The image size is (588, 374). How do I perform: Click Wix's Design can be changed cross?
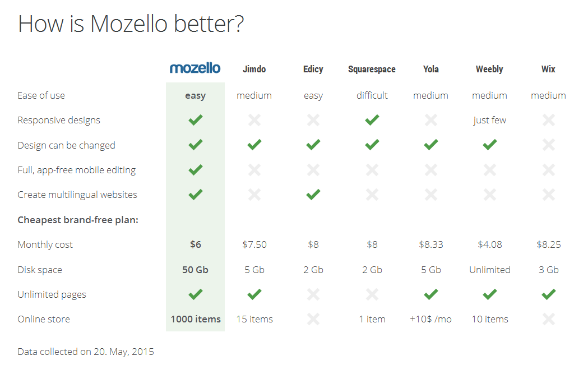point(548,145)
